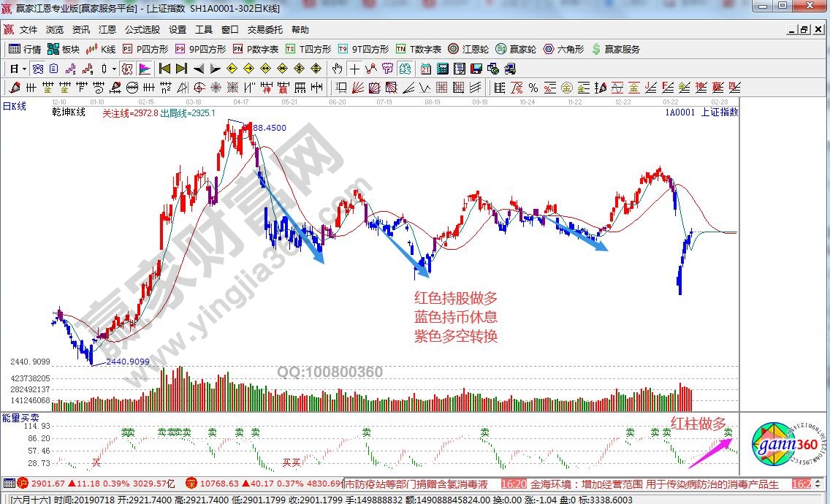
Task: Toggle the pressed chart overlay button
Action: coord(126,69)
